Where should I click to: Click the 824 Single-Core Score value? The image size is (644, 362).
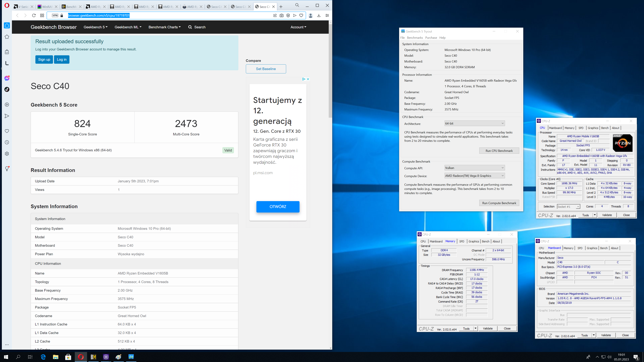click(x=83, y=124)
